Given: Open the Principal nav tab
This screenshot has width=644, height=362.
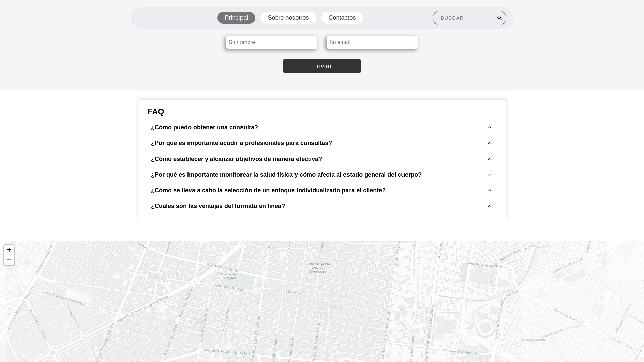Looking at the screenshot, I should coord(236,18).
